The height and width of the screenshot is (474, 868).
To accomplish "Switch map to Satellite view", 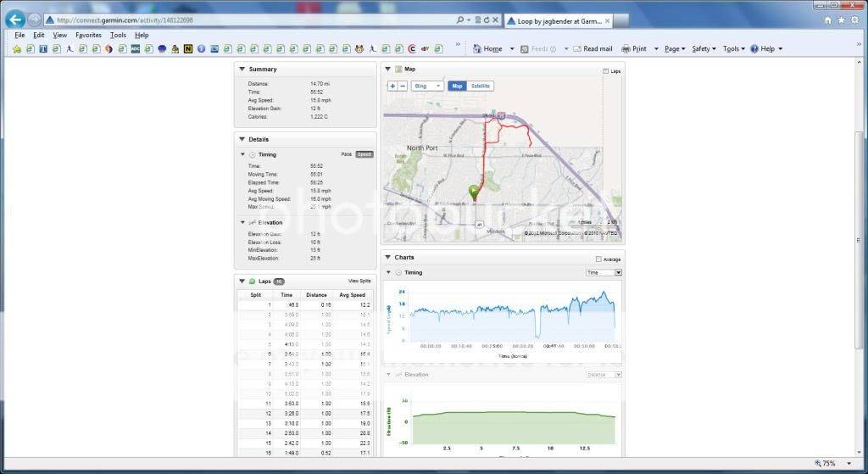I will (x=481, y=86).
